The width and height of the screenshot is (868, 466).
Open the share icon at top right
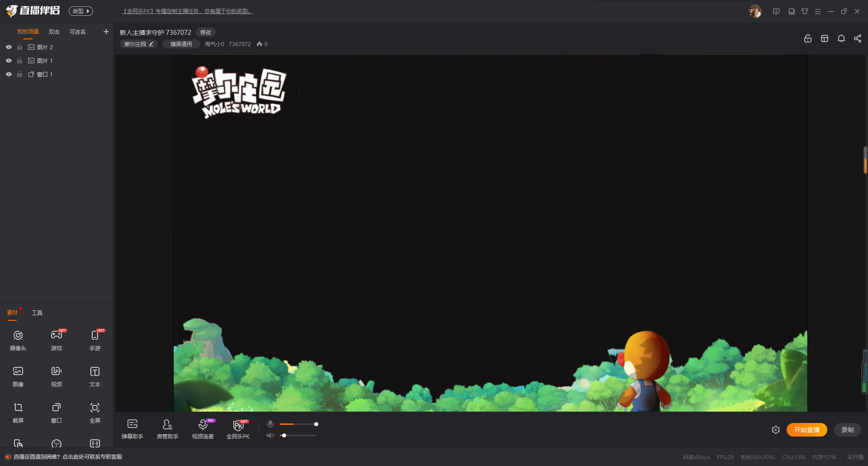[x=858, y=38]
